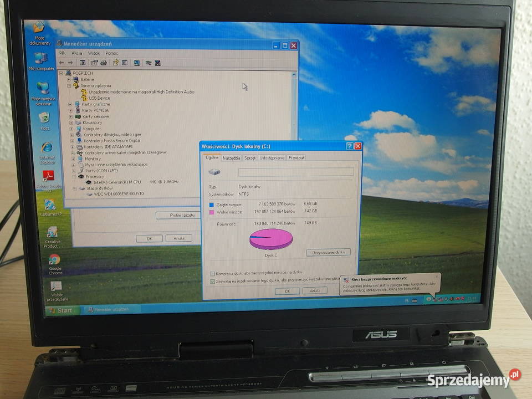Click the drive icon in disk properties dialog
Screen dimensions: 532x399
pyautogui.click(x=214, y=172)
